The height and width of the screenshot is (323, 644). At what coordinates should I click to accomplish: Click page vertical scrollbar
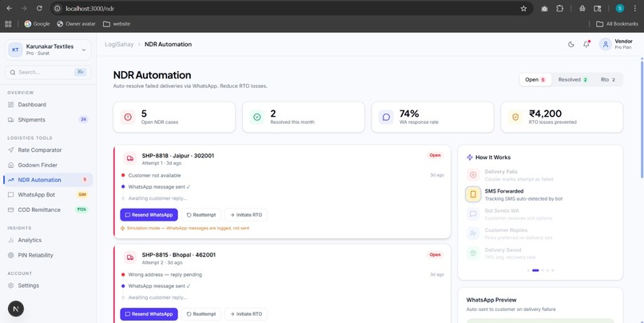coord(642,119)
